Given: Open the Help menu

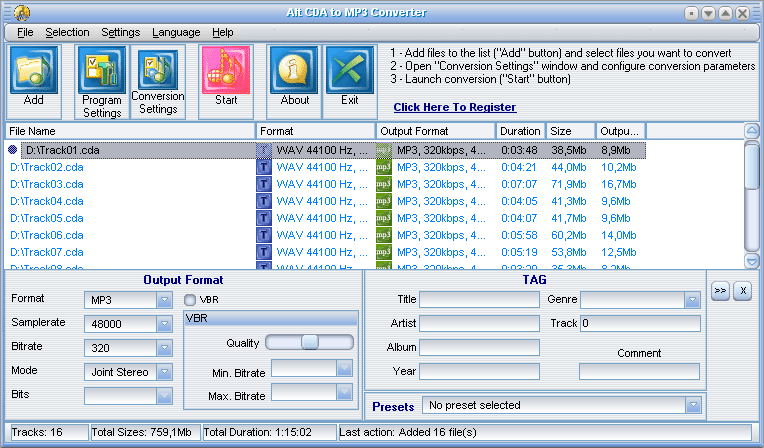Looking at the screenshot, I should click(223, 32).
